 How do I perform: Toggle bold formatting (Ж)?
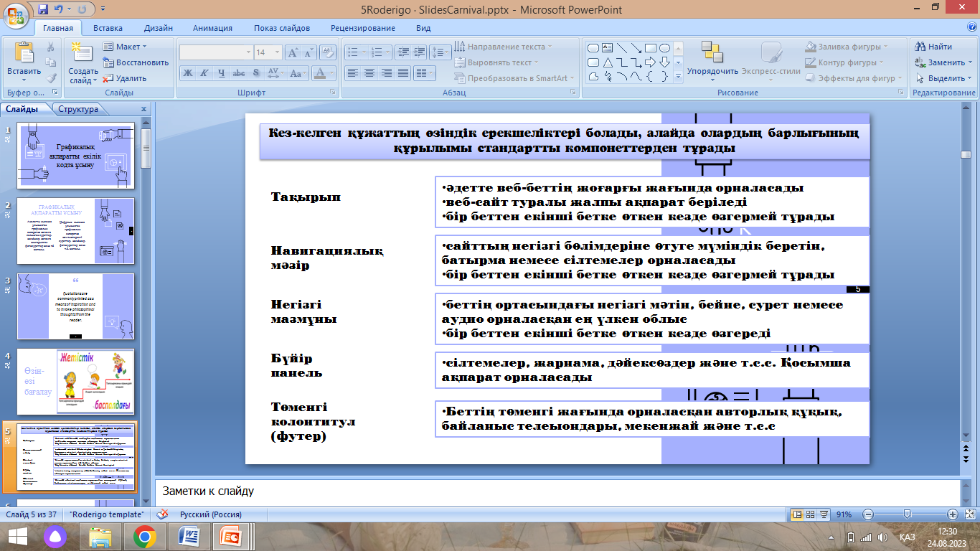(x=187, y=72)
